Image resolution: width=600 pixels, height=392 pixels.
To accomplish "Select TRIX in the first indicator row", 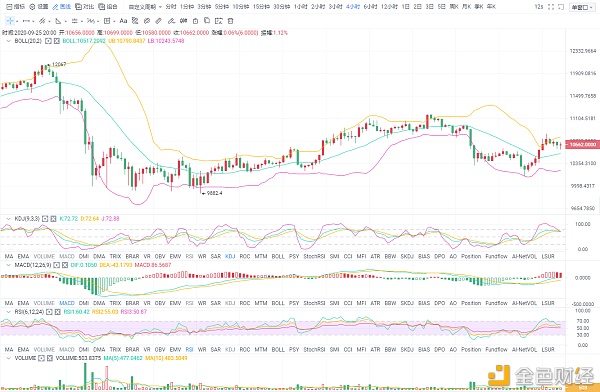I will 115,256.
